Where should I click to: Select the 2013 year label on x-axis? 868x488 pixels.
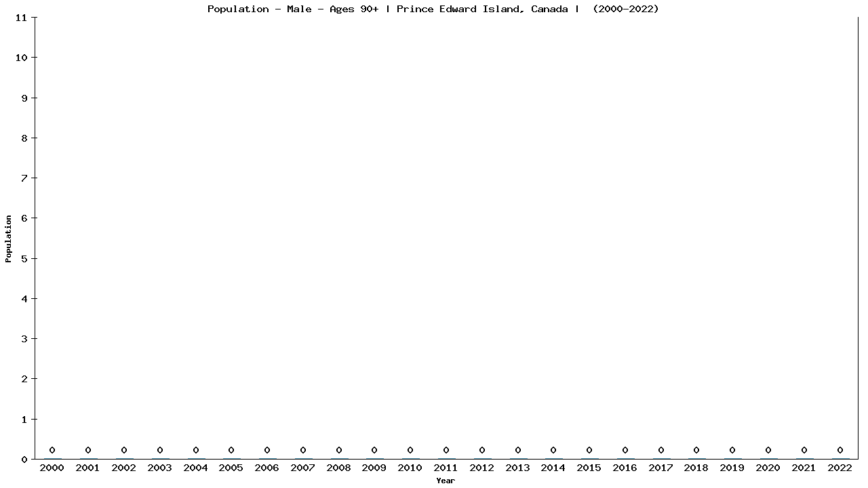pyautogui.click(x=518, y=468)
